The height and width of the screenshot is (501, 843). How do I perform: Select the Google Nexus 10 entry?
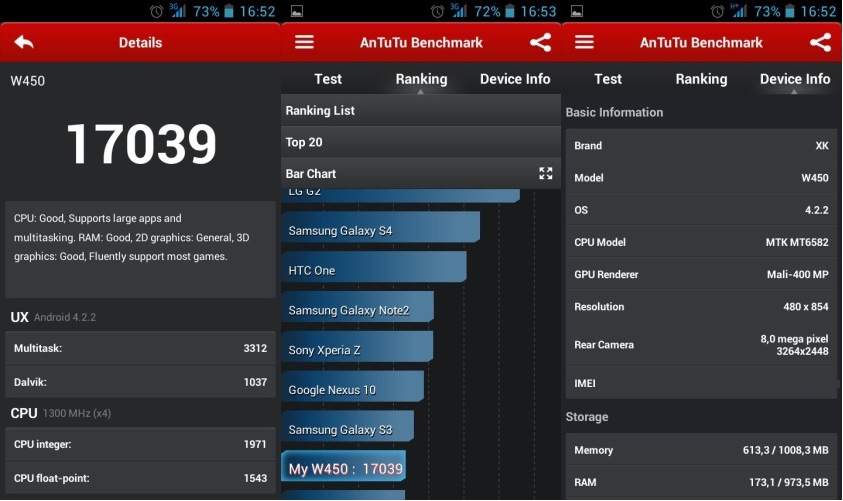click(352, 389)
